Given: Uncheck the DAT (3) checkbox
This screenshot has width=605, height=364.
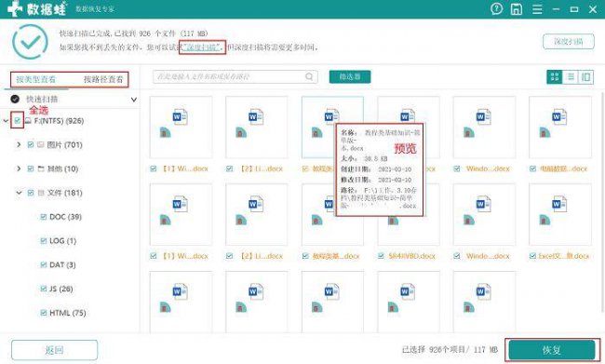Looking at the screenshot, I should pos(44,264).
